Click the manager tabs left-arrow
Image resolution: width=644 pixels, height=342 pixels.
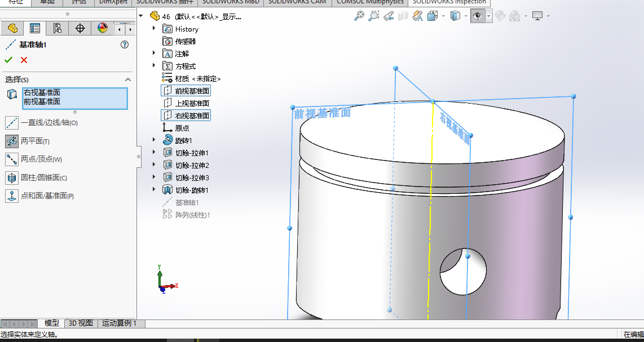(x=120, y=29)
